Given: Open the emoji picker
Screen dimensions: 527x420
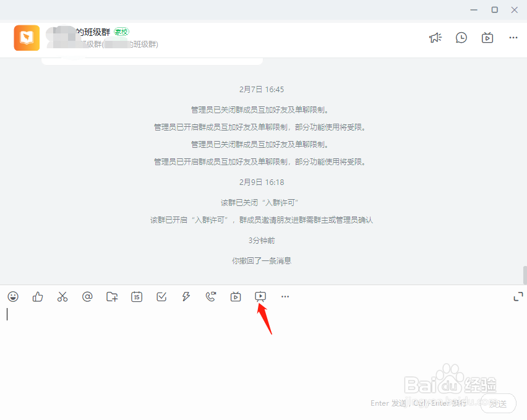Looking at the screenshot, I should pyautogui.click(x=13, y=296).
